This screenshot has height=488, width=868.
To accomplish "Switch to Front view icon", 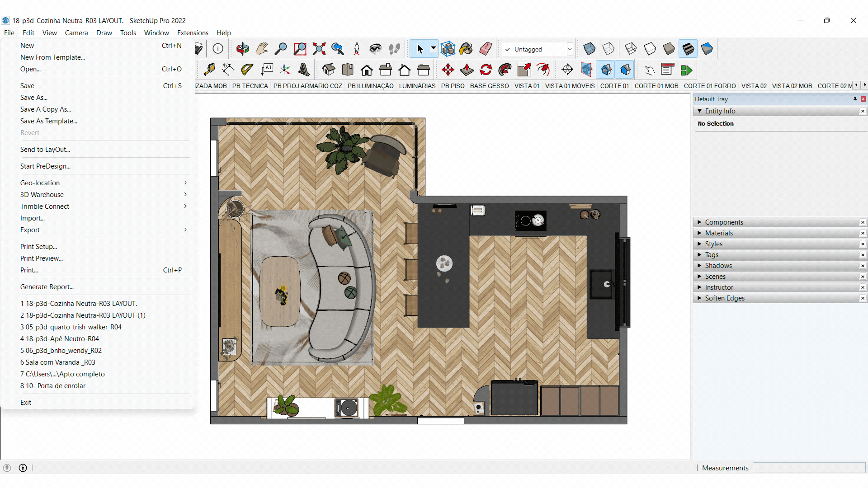I will (367, 70).
